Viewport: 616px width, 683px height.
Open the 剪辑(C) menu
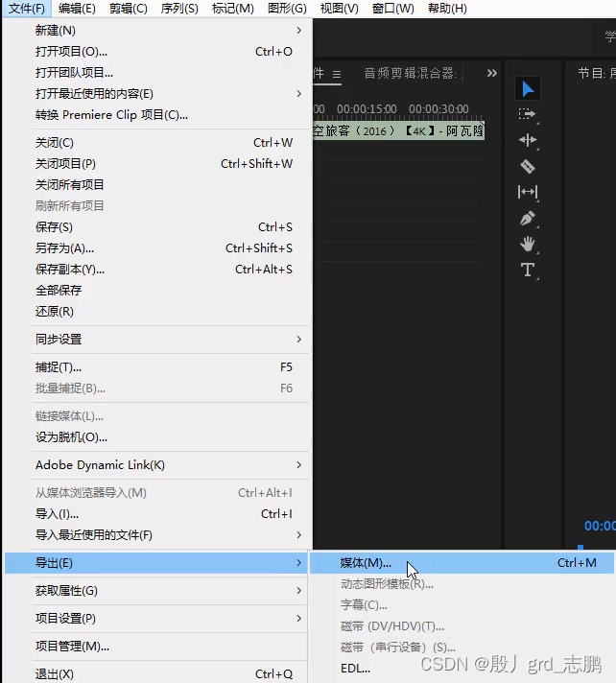click(x=128, y=9)
